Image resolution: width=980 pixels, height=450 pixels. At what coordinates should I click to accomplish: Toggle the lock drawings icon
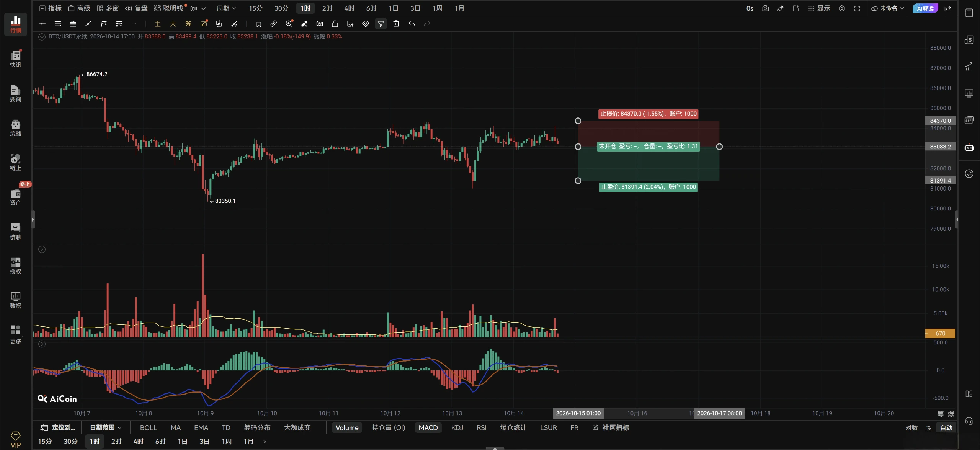coord(335,24)
